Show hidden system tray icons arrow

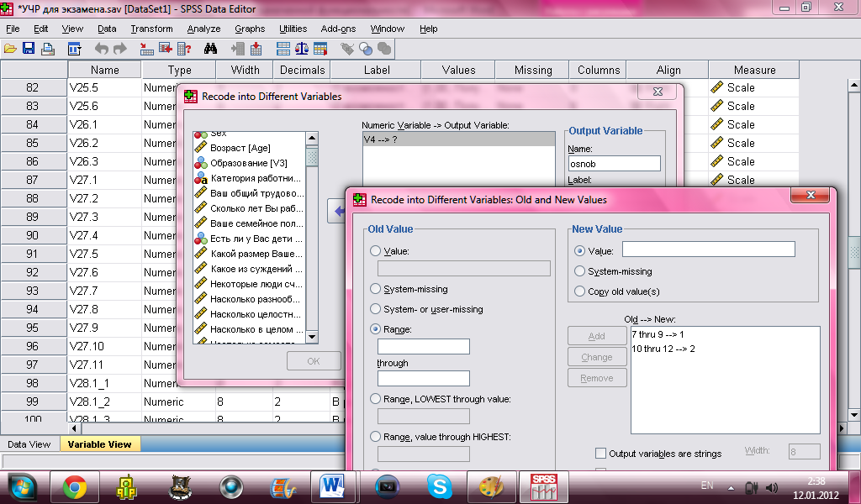[x=731, y=487]
